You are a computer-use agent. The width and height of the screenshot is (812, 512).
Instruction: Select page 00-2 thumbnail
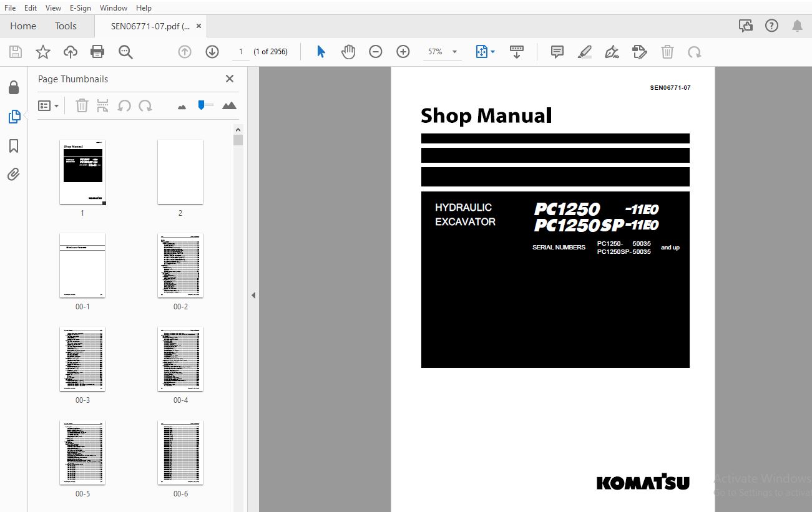click(x=180, y=266)
